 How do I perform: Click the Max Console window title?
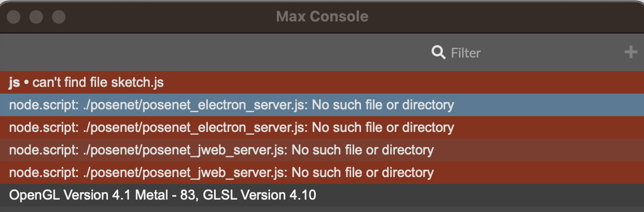[322, 16]
